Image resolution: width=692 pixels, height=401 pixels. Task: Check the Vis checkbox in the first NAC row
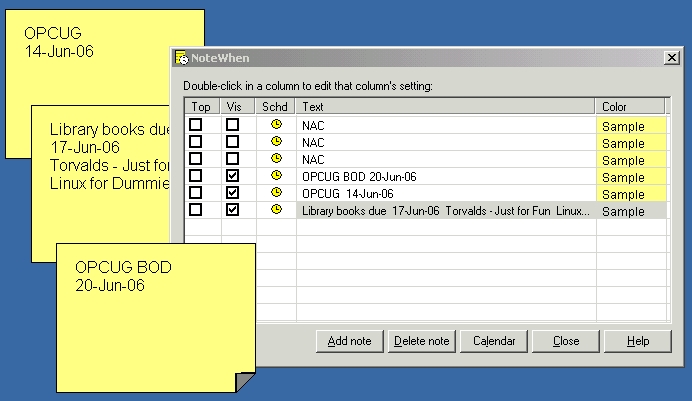233,125
